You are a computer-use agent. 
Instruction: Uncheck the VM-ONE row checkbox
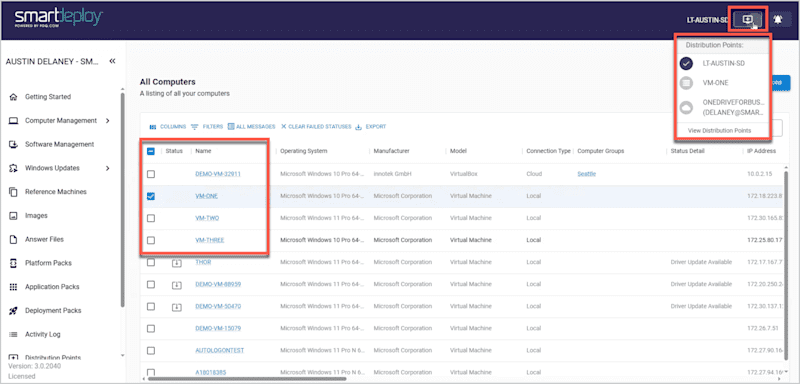pyautogui.click(x=151, y=196)
